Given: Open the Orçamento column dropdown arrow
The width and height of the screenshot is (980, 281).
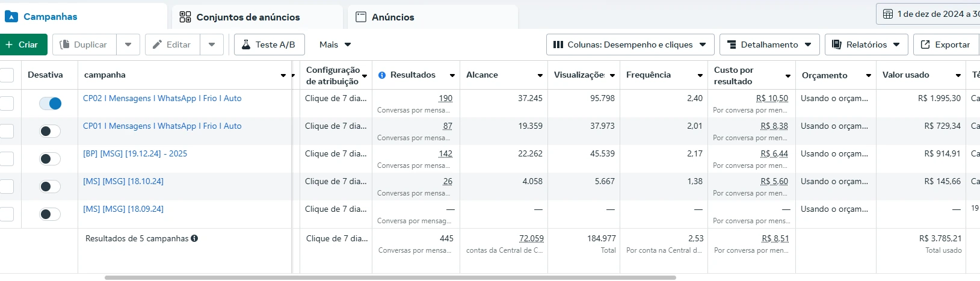Looking at the screenshot, I should [x=869, y=75].
